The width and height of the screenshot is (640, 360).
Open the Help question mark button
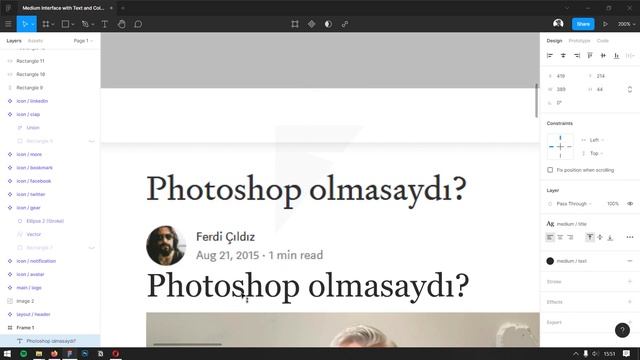pos(622,330)
